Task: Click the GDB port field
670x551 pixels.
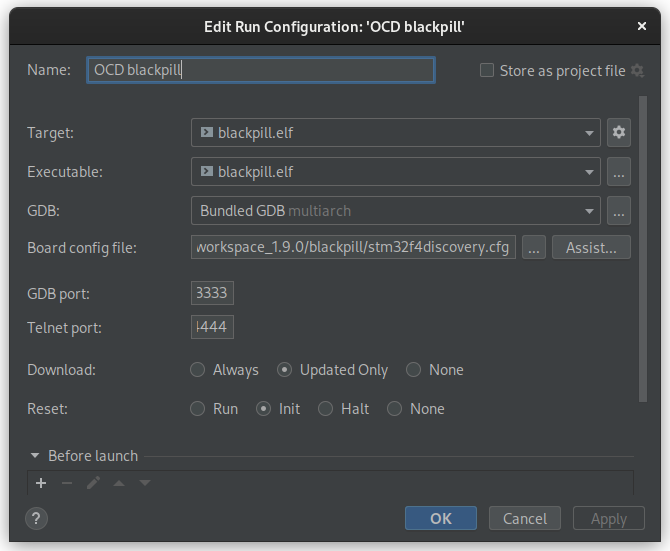Action: point(212,293)
